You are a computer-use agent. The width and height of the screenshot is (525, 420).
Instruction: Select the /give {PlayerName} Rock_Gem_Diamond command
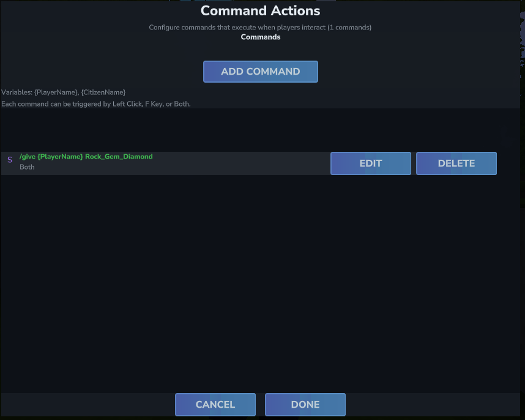[x=86, y=156]
